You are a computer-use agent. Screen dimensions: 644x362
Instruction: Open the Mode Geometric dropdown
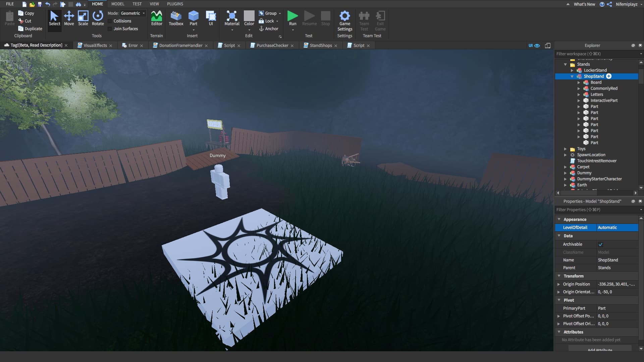click(x=133, y=13)
